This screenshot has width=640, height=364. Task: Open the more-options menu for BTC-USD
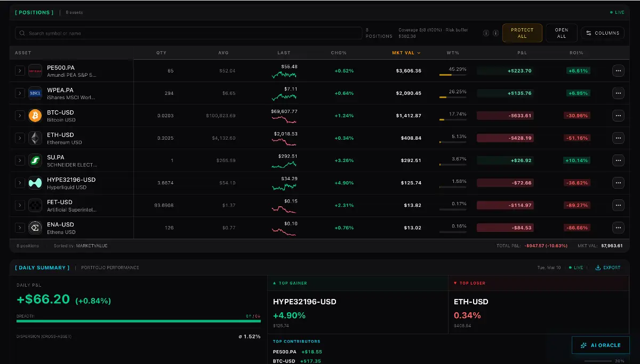[618, 116]
